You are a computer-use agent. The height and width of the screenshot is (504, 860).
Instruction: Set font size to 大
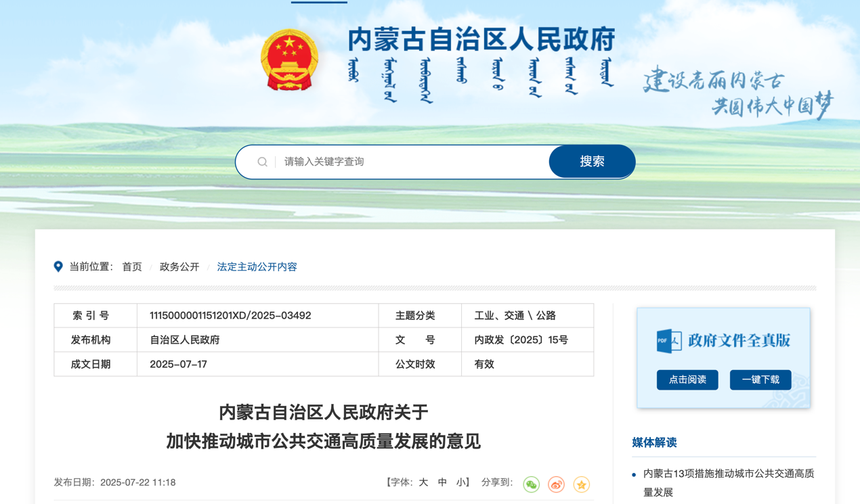423,482
